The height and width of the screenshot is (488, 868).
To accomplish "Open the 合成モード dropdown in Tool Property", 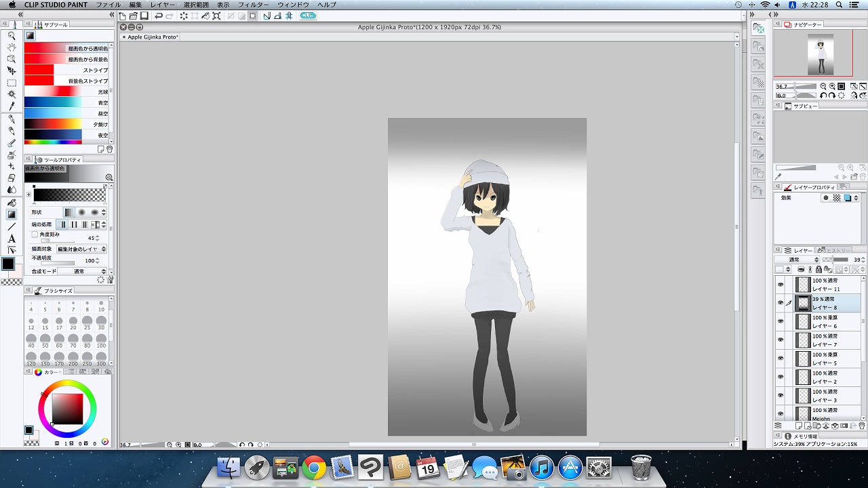I will pyautogui.click(x=81, y=271).
